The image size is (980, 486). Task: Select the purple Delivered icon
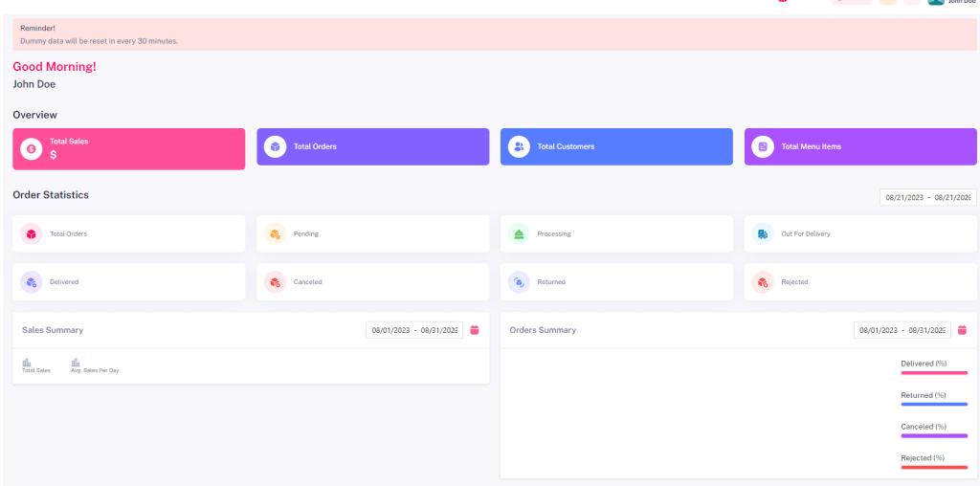click(32, 282)
